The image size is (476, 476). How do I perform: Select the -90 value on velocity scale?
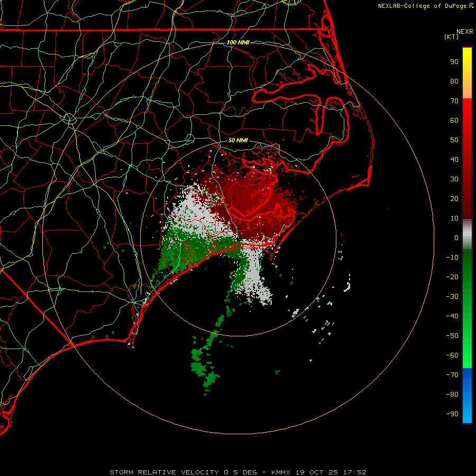click(x=452, y=414)
